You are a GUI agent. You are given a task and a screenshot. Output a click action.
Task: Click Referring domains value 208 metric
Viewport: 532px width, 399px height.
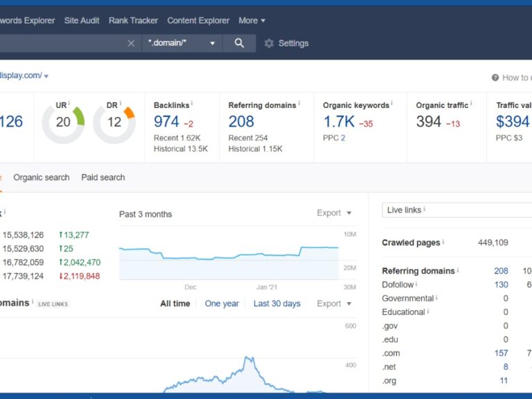241,121
